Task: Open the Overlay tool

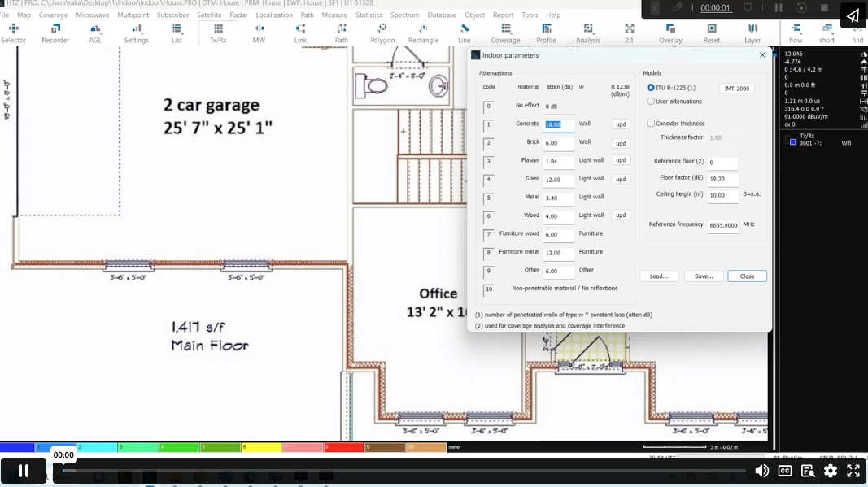Action: coord(670,33)
